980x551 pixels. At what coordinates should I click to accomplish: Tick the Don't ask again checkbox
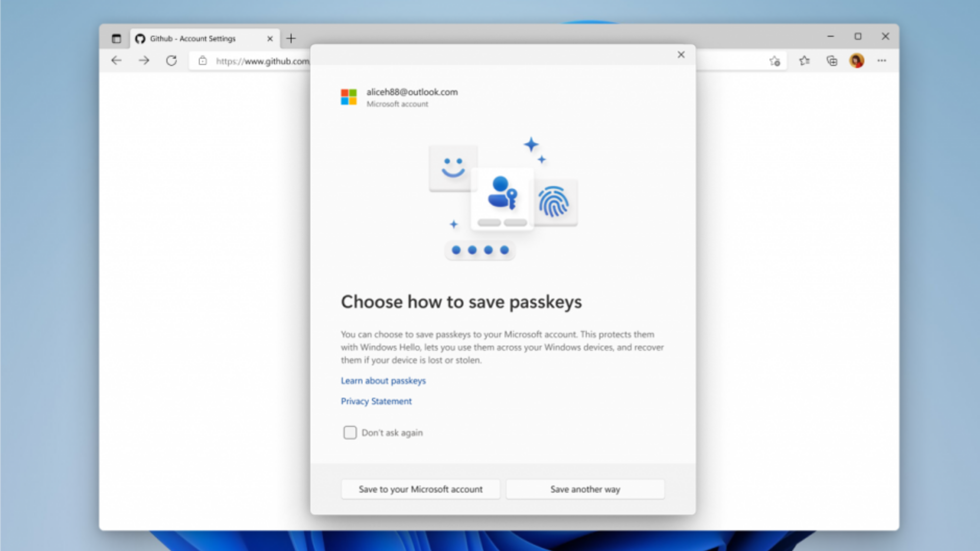(x=350, y=433)
